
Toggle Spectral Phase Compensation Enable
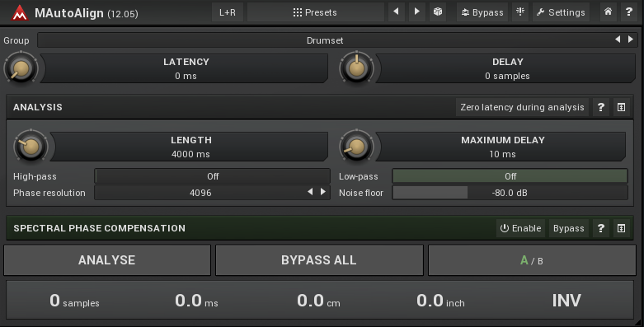click(x=520, y=228)
